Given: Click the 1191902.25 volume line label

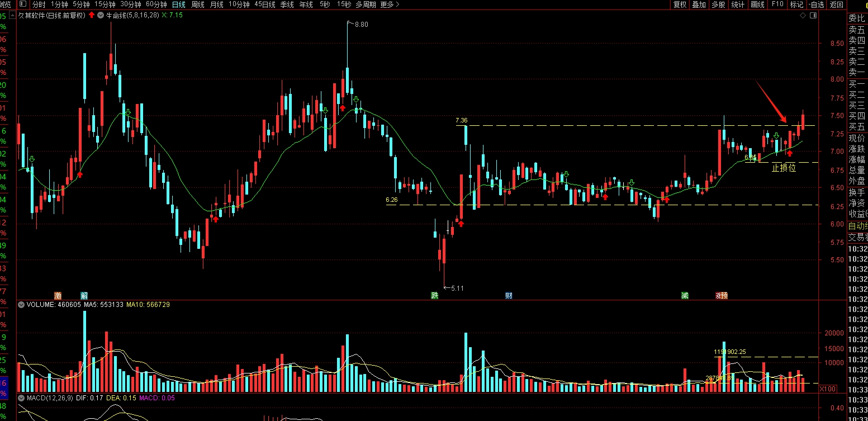Looking at the screenshot, I should [730, 352].
